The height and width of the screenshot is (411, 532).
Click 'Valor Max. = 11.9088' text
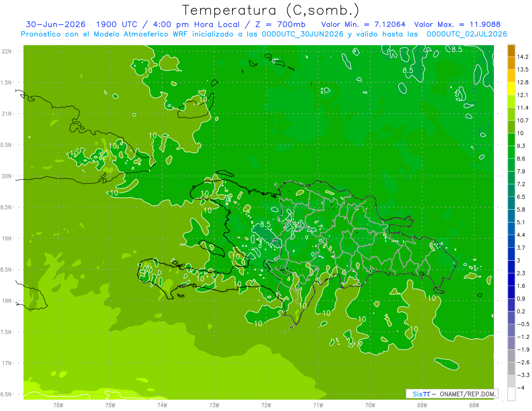(x=457, y=24)
